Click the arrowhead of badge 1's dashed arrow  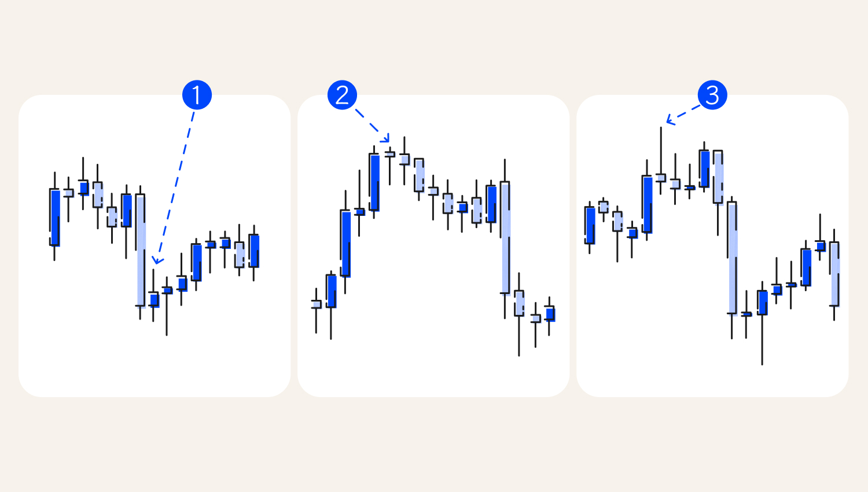click(x=157, y=260)
